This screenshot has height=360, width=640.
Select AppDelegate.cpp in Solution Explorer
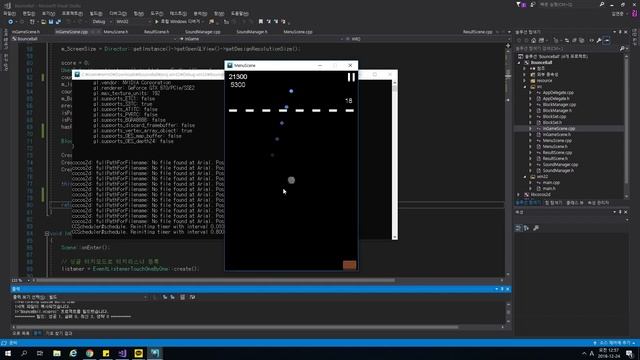[558, 93]
